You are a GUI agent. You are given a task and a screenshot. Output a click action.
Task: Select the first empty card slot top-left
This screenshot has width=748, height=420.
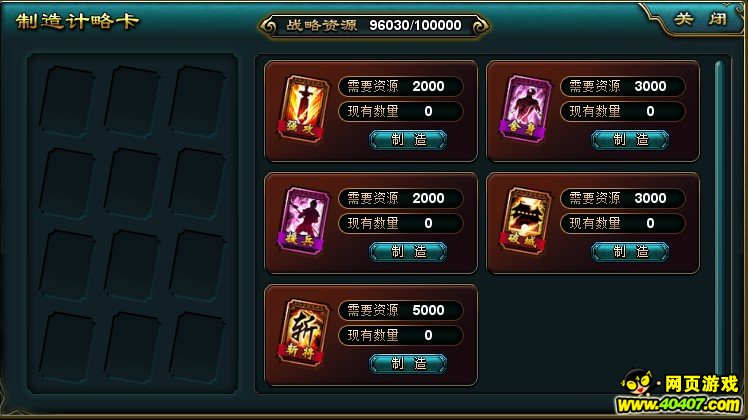(x=67, y=102)
